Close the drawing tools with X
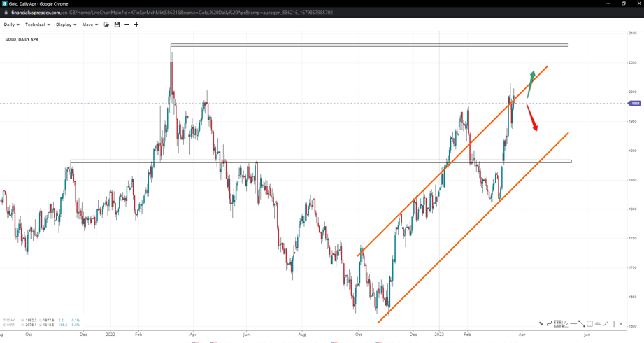Image resolution: width=644 pixels, height=343 pixels. coord(620,324)
